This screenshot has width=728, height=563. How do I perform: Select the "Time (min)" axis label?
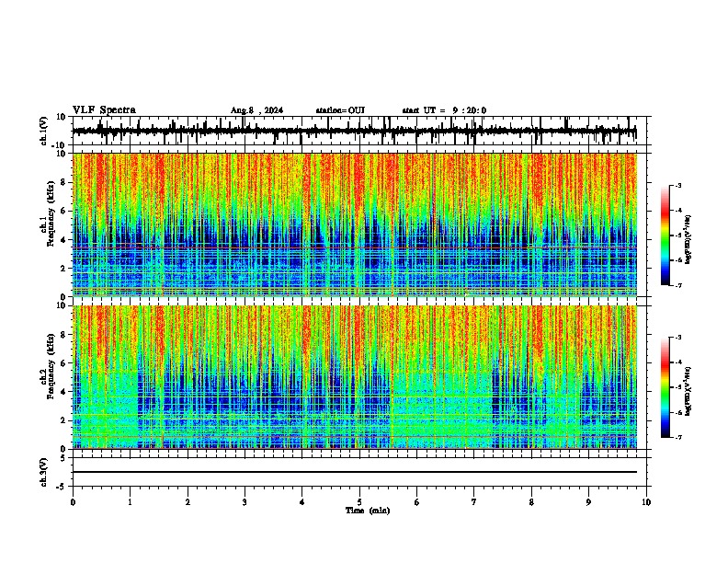(368, 511)
